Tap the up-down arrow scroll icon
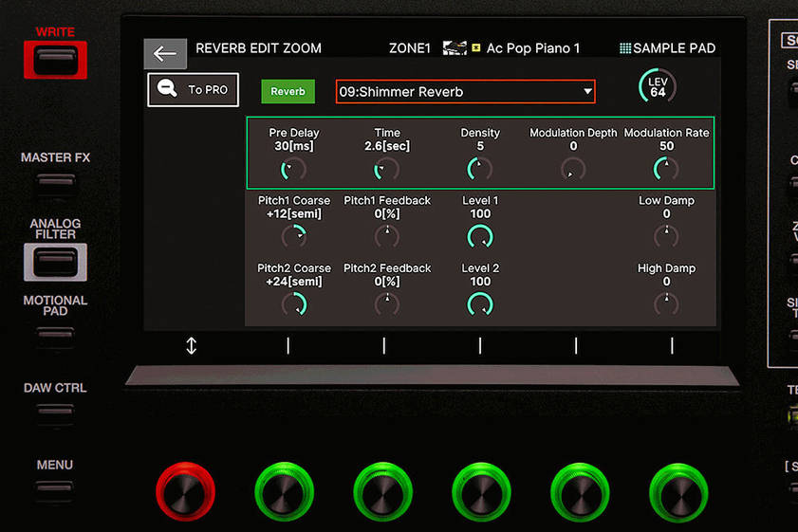Image resolution: width=798 pixels, height=532 pixels. pyautogui.click(x=191, y=346)
